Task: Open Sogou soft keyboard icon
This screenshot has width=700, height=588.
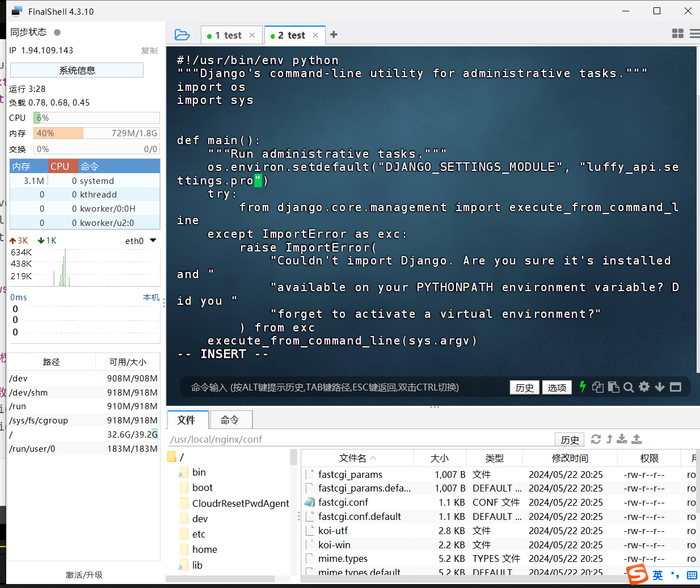Action: click(x=692, y=576)
